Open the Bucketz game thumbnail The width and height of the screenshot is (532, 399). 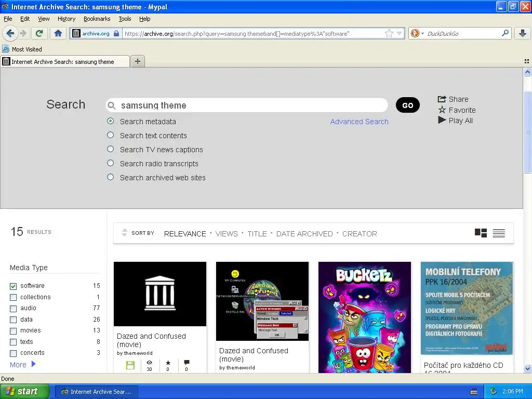pos(365,317)
